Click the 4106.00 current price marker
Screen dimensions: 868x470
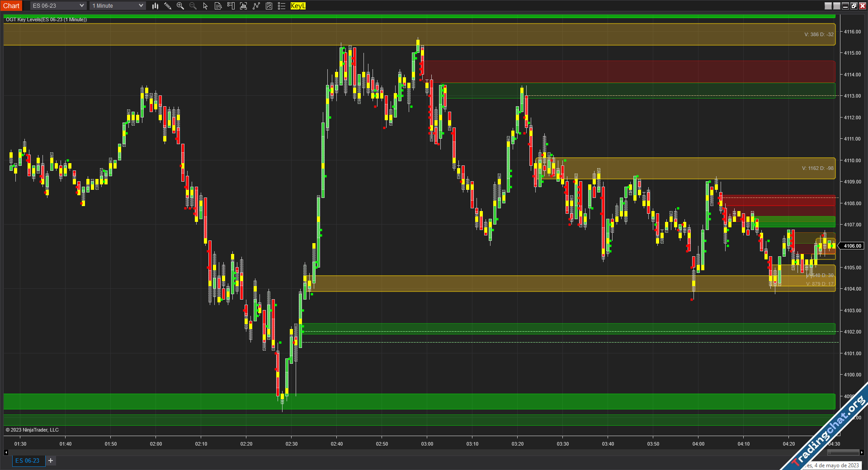pyautogui.click(x=852, y=246)
